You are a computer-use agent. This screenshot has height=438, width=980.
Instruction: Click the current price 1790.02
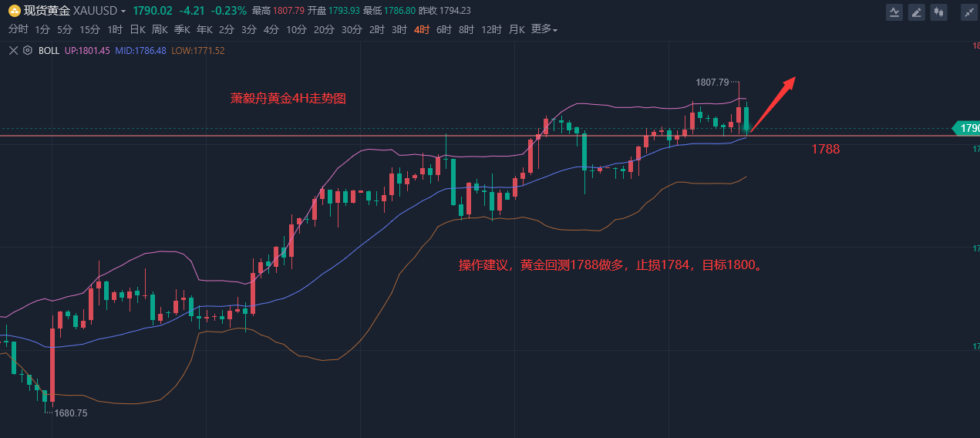(153, 11)
